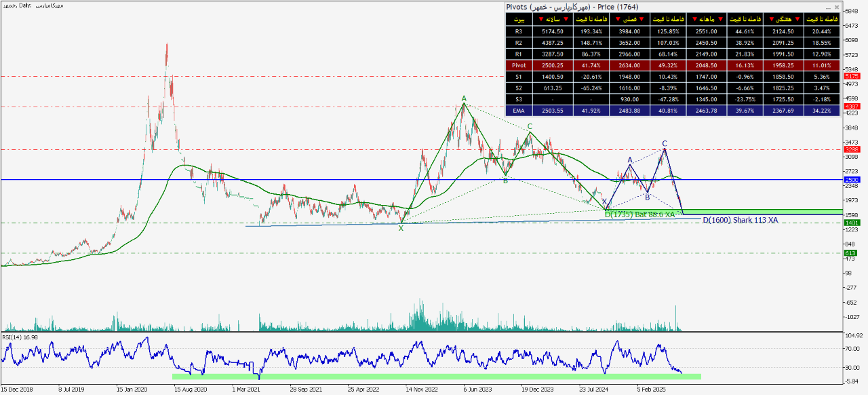Open the سالانه (yearly) column header dropdown
The image size is (868, 395).
553,19
